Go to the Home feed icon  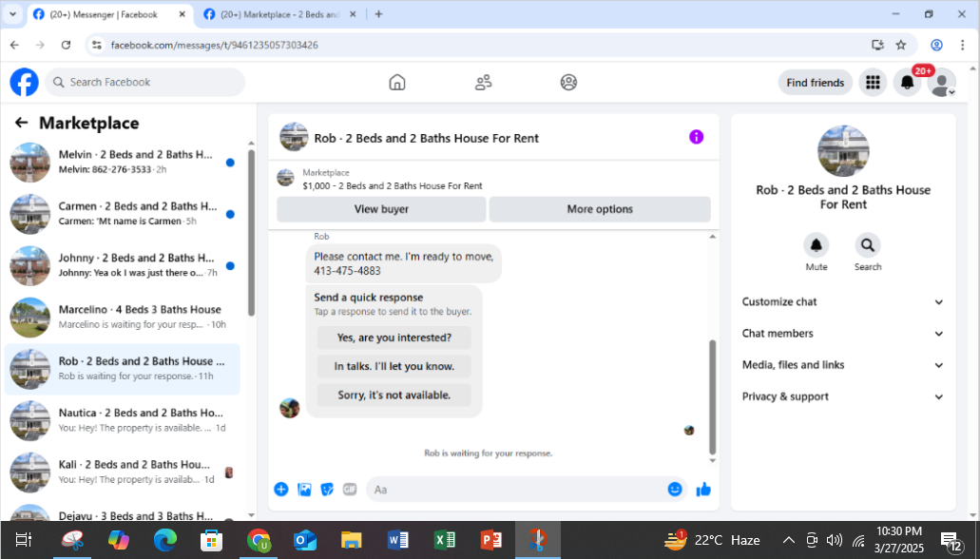click(x=397, y=82)
